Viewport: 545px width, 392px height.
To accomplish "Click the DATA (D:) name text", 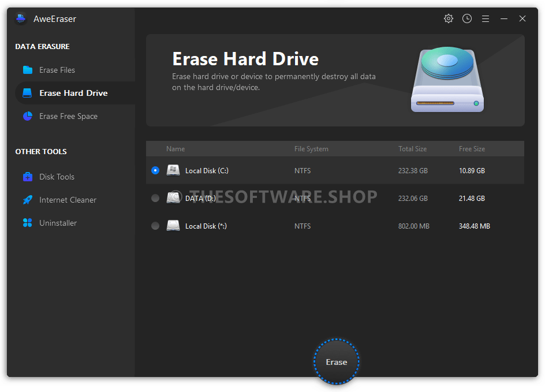I will pos(200,198).
